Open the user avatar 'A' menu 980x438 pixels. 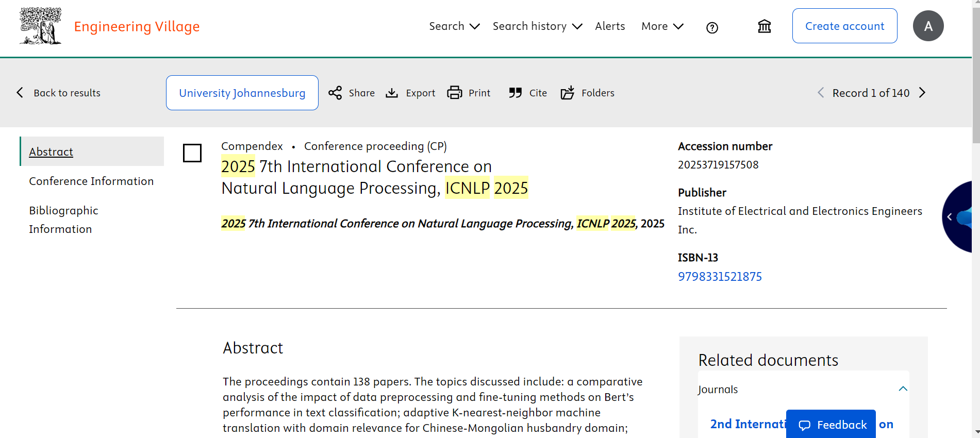click(x=928, y=26)
